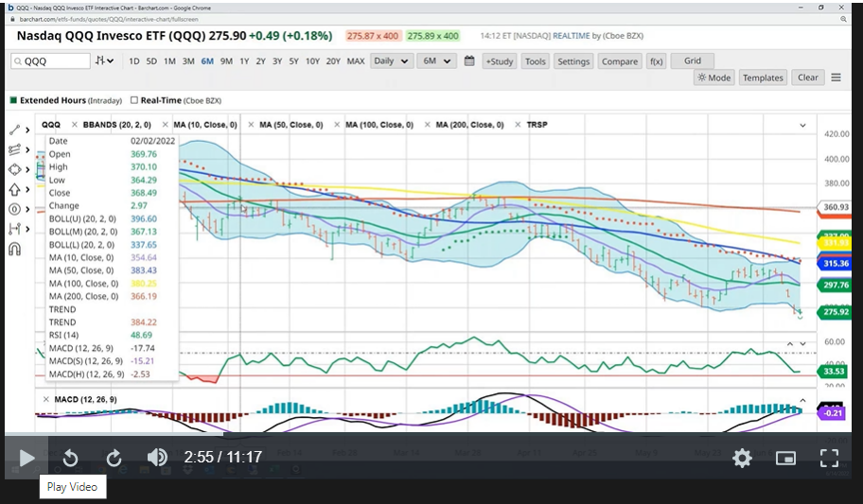Viewport: 863px width, 504px height.
Task: Click the video progress bar
Action: tap(429, 435)
